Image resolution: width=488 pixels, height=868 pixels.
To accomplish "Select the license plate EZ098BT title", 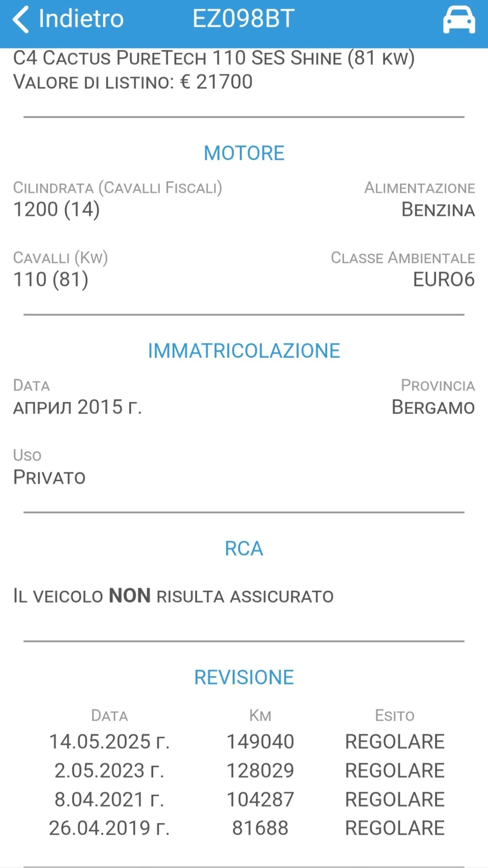I will [x=243, y=19].
